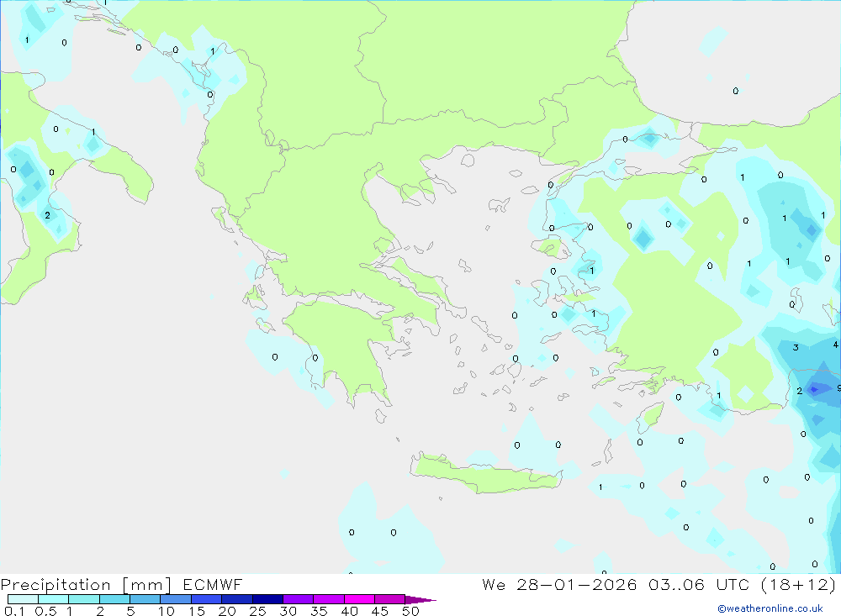This screenshot has height=616, width=841.
Task: Pick the 20–25 mm dark blue swatch
Action: pos(236,599)
